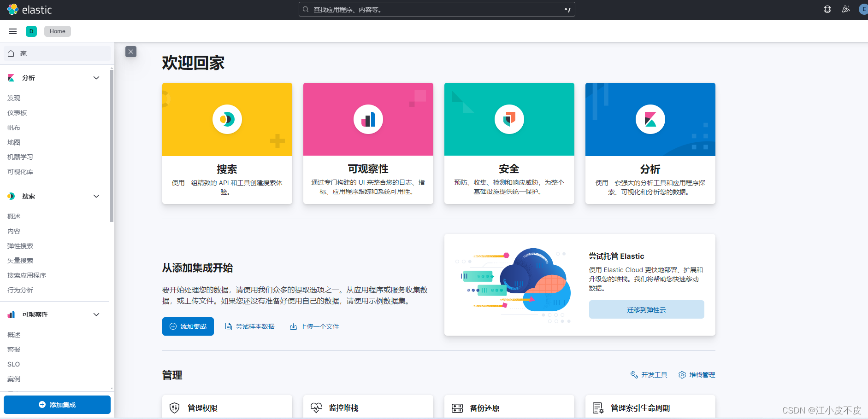
Task: Click the user avatar in top right corner
Action: coord(862,9)
